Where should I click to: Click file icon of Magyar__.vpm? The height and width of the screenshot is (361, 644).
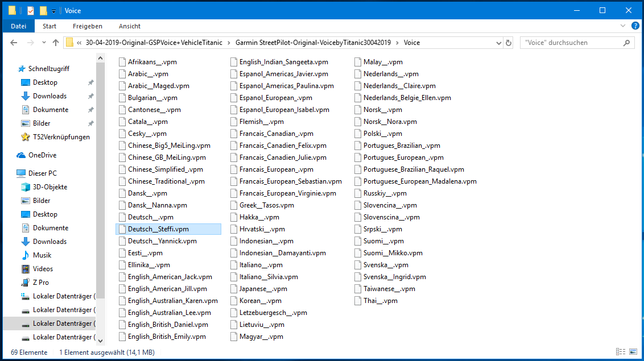pyautogui.click(x=234, y=337)
